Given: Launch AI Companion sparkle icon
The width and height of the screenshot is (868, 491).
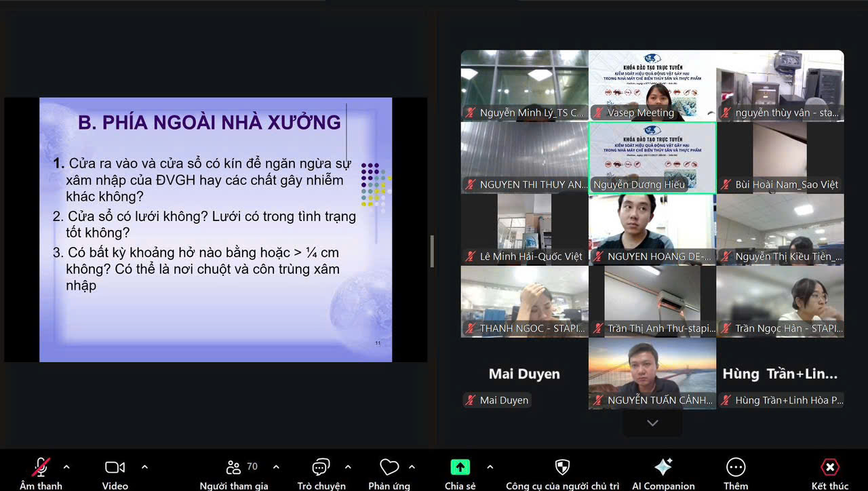Looking at the screenshot, I should click(x=663, y=467).
